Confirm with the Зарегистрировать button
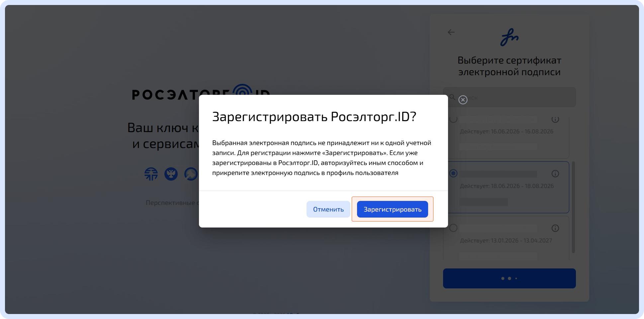Viewport: 644px width, 319px height. [x=393, y=209]
